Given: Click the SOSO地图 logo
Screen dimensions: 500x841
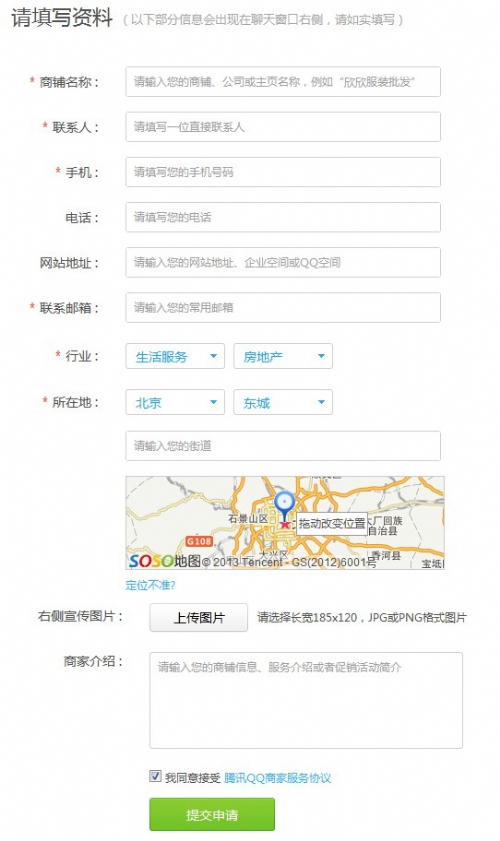Looking at the screenshot, I should (164, 561).
